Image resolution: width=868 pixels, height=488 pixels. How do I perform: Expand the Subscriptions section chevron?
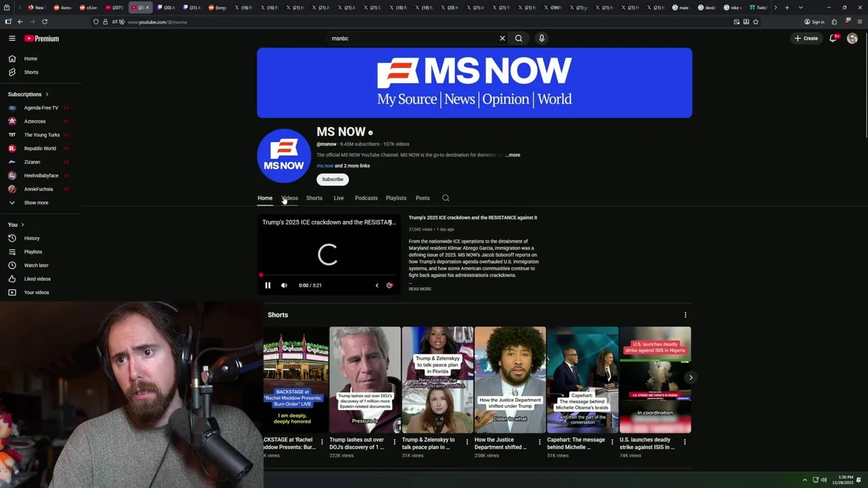pos(47,94)
